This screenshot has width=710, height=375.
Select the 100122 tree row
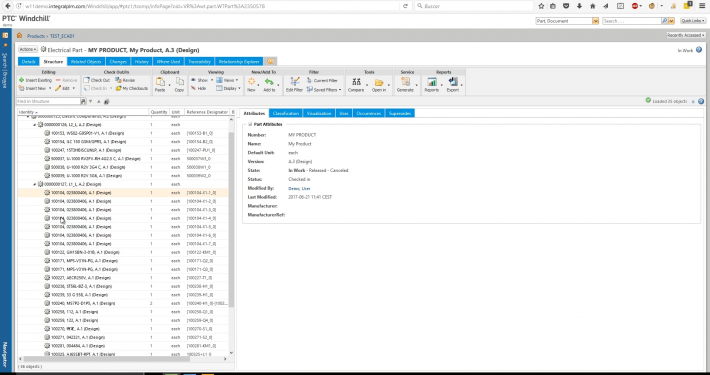(123, 252)
